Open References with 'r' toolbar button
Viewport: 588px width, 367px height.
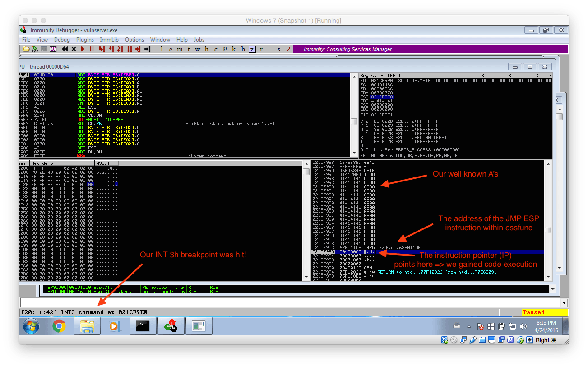pos(261,49)
